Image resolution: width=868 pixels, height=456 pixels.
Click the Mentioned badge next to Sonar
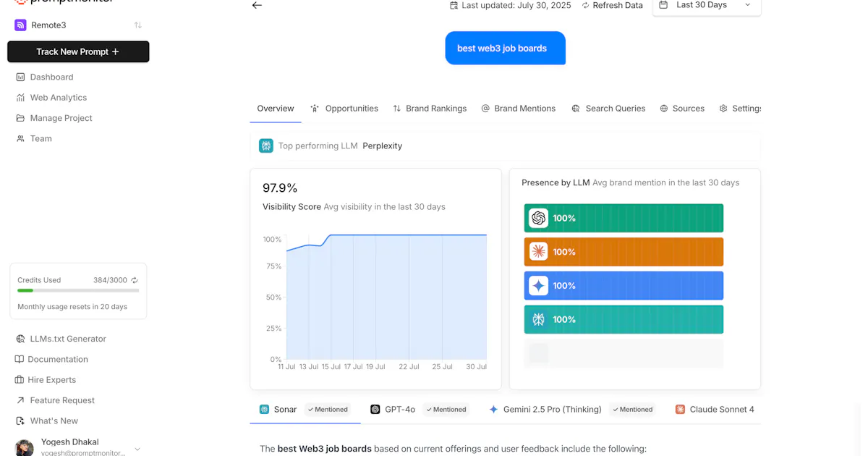(x=328, y=410)
